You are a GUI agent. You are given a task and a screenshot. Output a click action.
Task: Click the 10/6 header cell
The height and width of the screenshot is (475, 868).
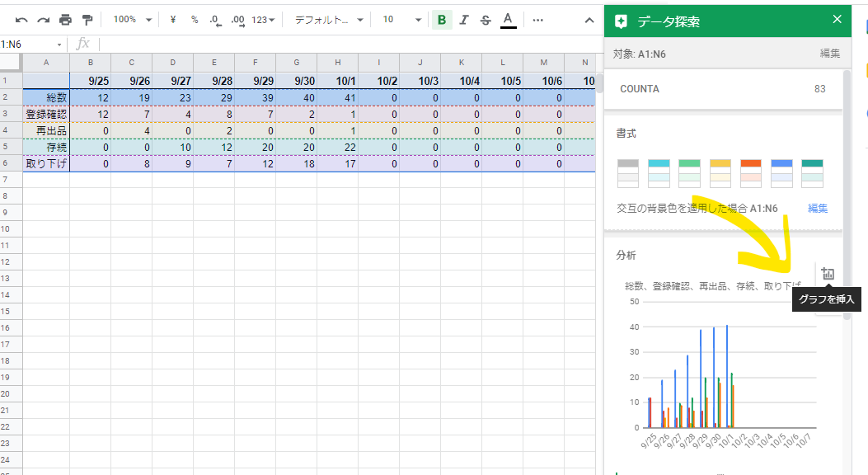tap(543, 81)
